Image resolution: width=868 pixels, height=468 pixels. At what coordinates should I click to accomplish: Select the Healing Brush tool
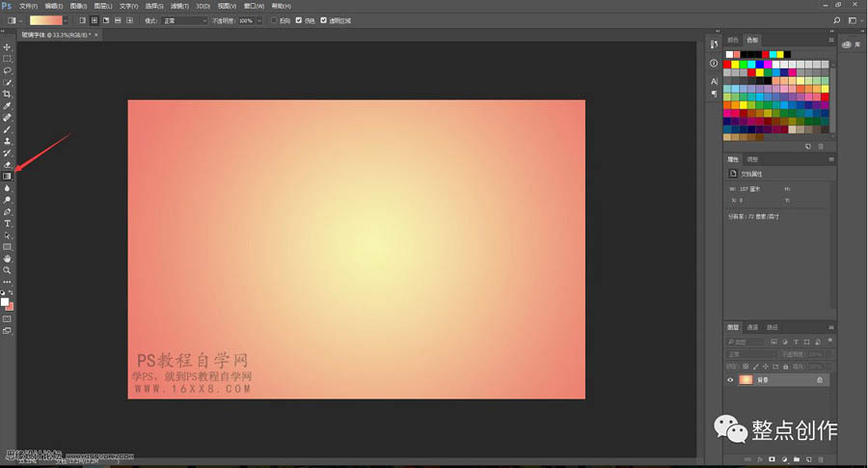click(x=7, y=118)
